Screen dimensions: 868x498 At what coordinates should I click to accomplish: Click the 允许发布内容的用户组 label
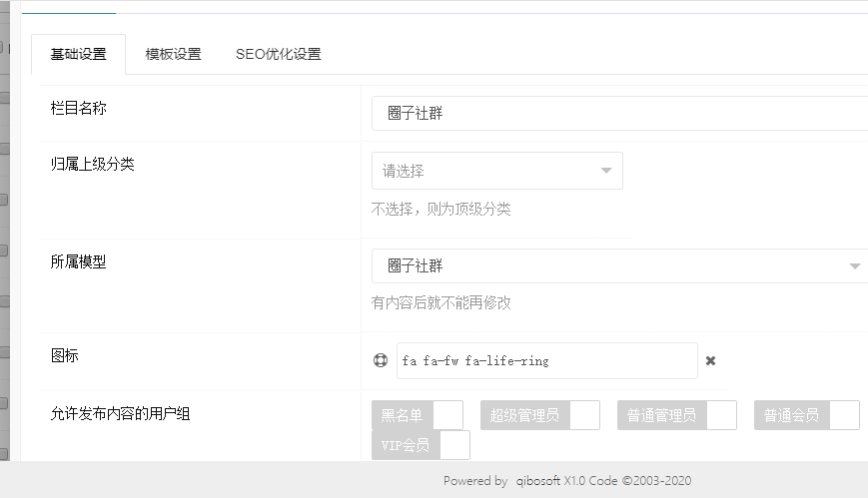click(x=120, y=412)
